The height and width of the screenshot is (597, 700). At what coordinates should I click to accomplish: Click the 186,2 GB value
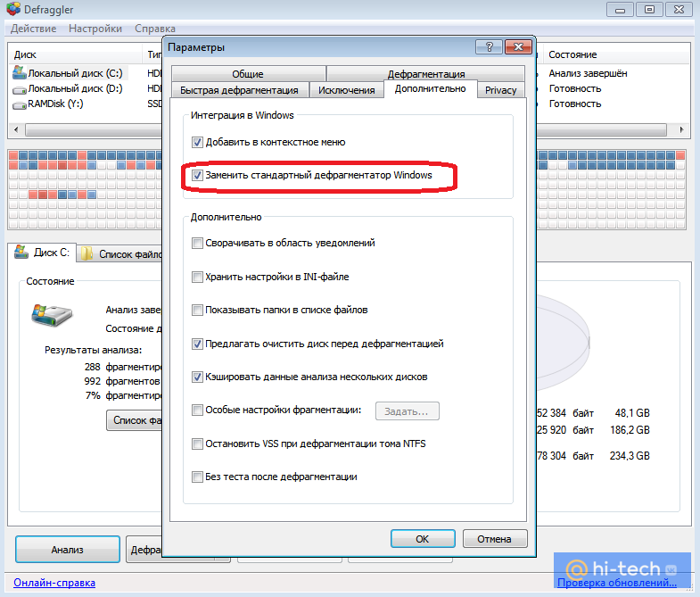[630, 430]
